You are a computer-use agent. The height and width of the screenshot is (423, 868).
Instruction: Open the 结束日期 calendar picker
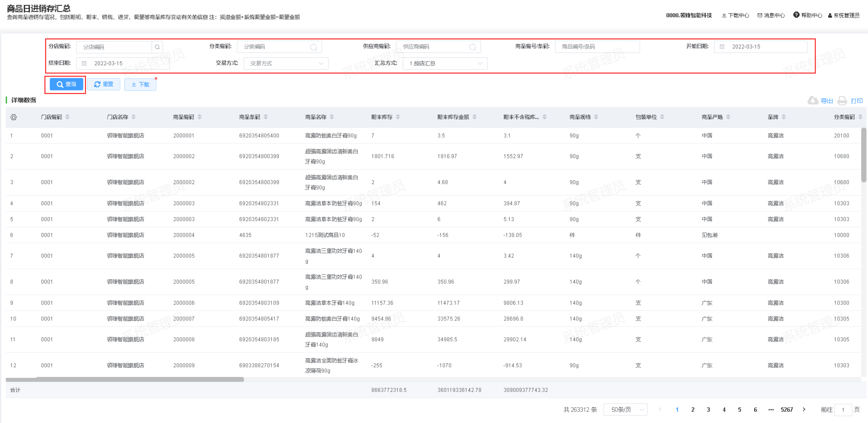click(x=84, y=63)
